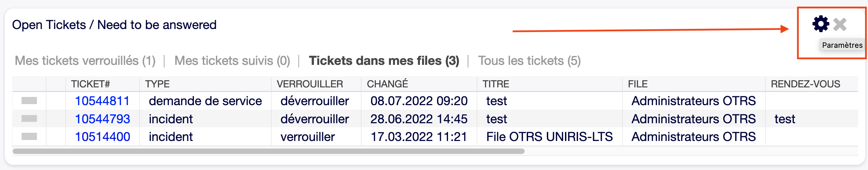Sort by the FILE column header
The width and height of the screenshot is (868, 170).
tap(638, 84)
